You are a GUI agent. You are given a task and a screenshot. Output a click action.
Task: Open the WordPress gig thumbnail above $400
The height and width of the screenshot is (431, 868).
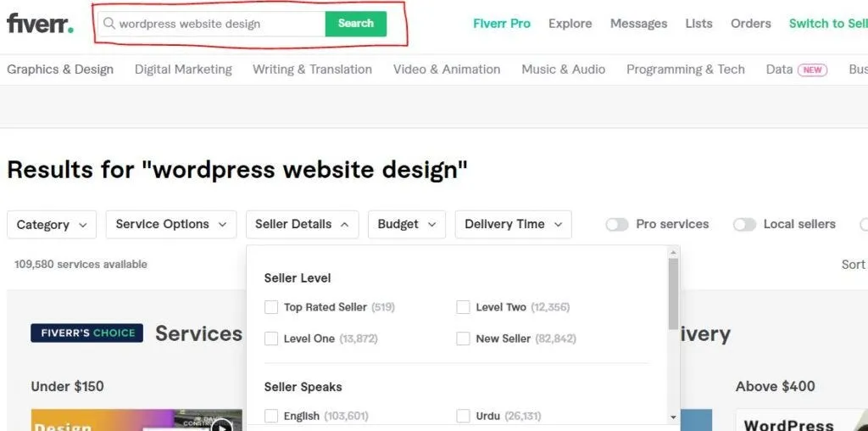click(802, 420)
